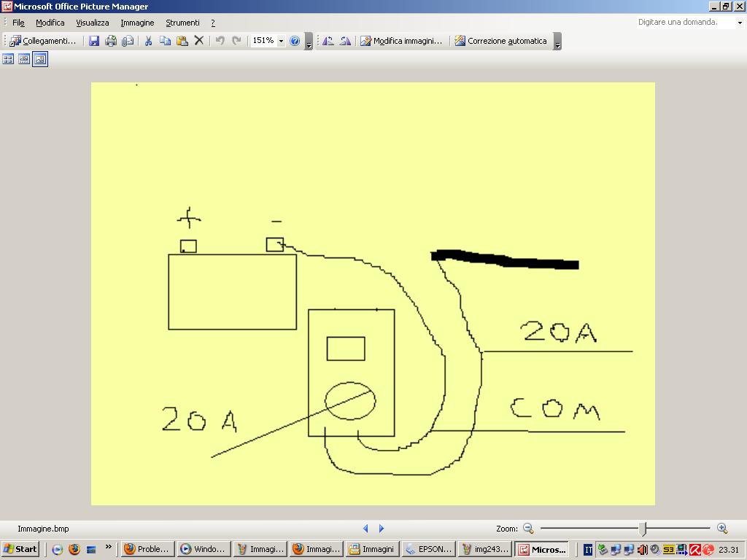Click Modifica immagini button
The height and width of the screenshot is (560, 747).
(x=401, y=41)
